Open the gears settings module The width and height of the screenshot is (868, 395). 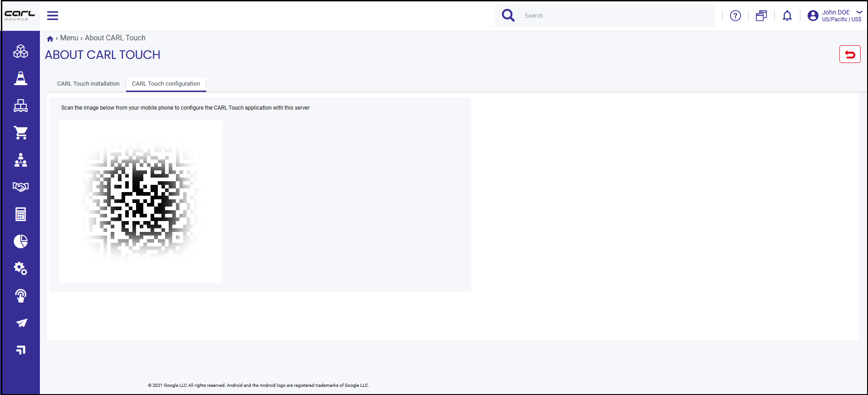pos(20,268)
